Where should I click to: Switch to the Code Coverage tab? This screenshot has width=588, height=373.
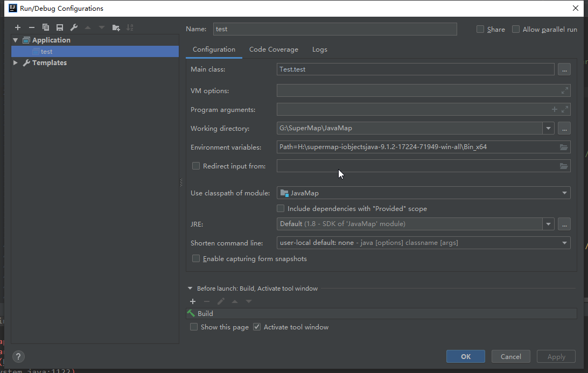tap(274, 50)
